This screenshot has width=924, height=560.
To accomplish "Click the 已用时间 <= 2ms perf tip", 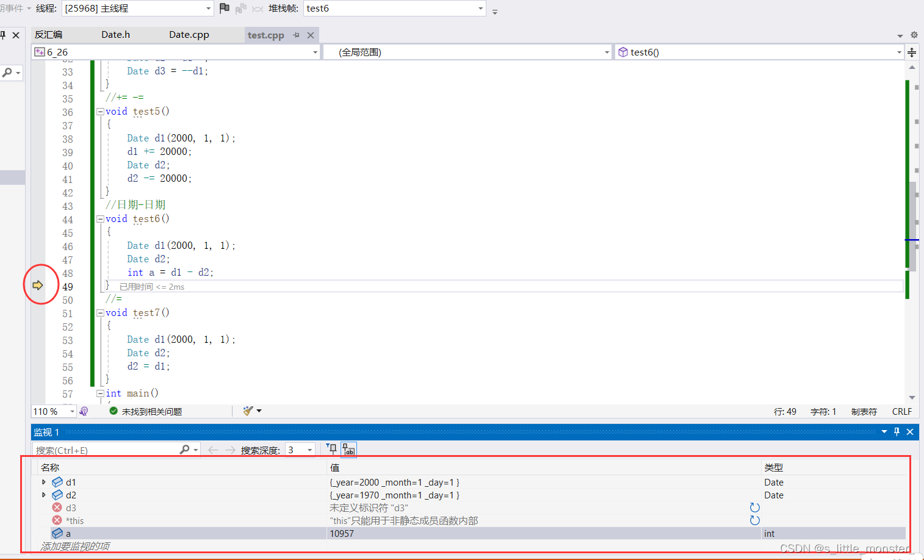I will [152, 287].
